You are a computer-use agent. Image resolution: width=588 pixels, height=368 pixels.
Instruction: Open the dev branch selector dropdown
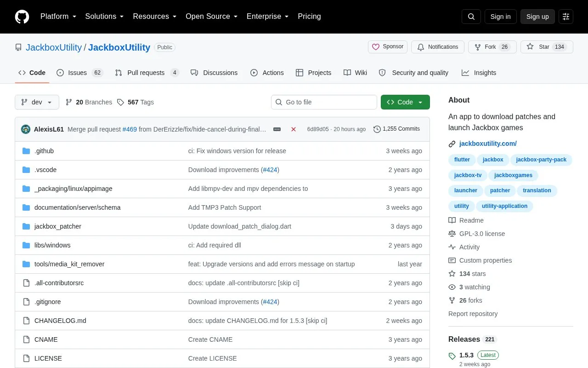click(x=37, y=102)
